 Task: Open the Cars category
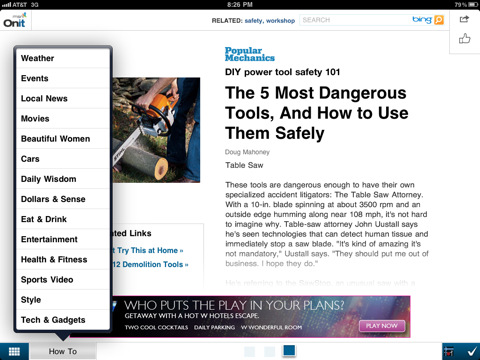pos(63,159)
